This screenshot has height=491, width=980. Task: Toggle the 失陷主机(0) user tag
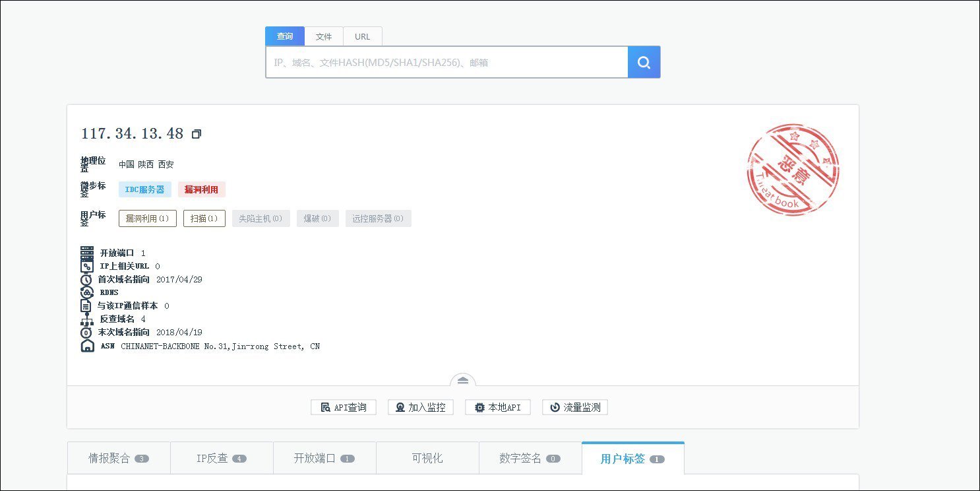point(260,218)
